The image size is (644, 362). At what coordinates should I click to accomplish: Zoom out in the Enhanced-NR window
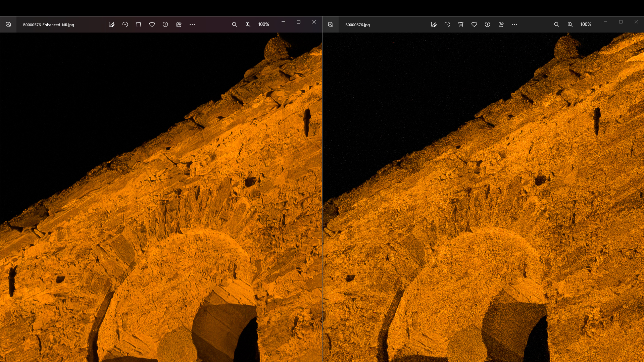pos(235,24)
